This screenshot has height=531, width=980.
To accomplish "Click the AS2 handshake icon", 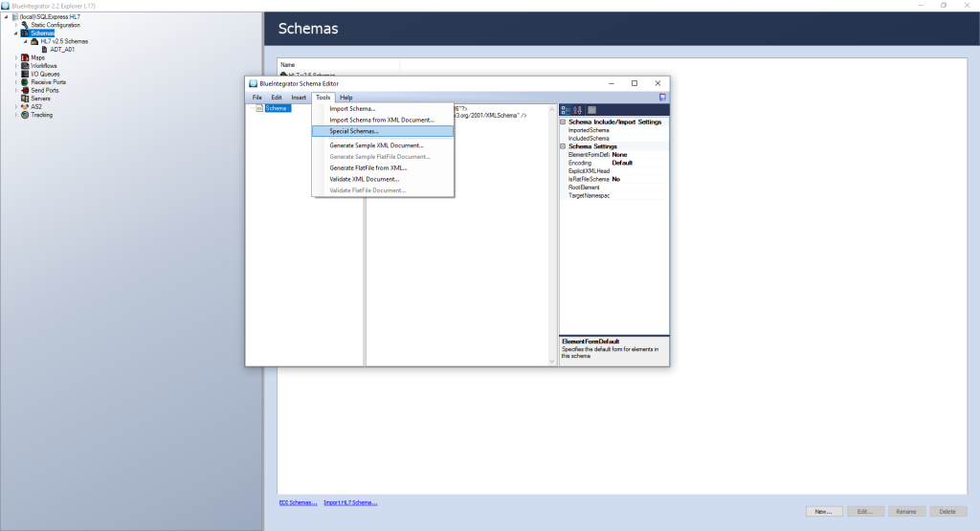I will point(25,107).
